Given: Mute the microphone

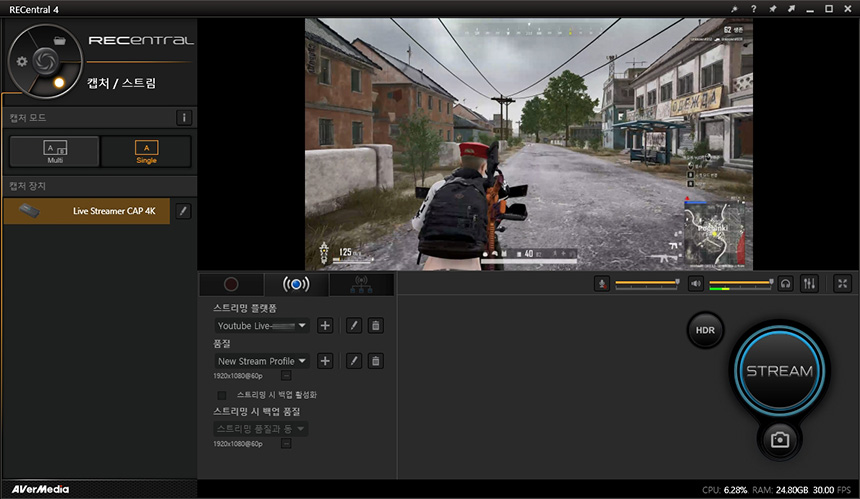Looking at the screenshot, I should point(602,284).
